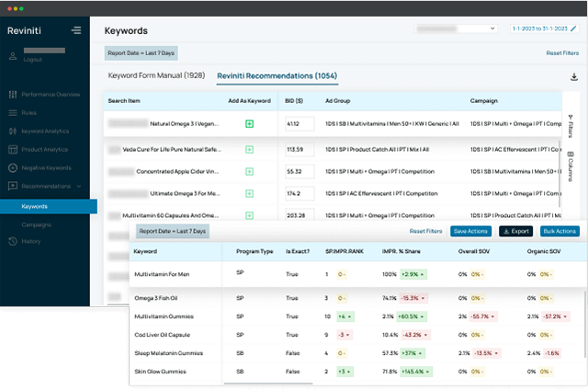
Task: Click the History clock icon
Action: (x=13, y=241)
